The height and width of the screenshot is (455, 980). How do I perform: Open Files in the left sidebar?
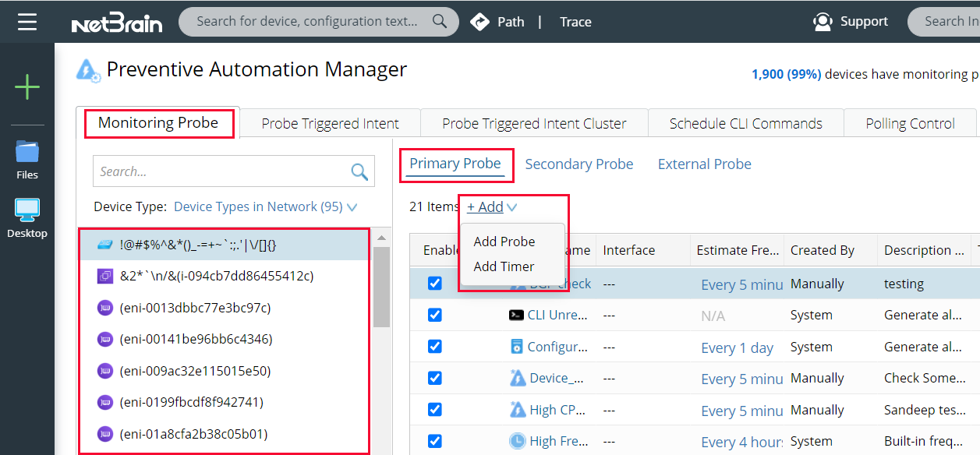click(x=27, y=156)
